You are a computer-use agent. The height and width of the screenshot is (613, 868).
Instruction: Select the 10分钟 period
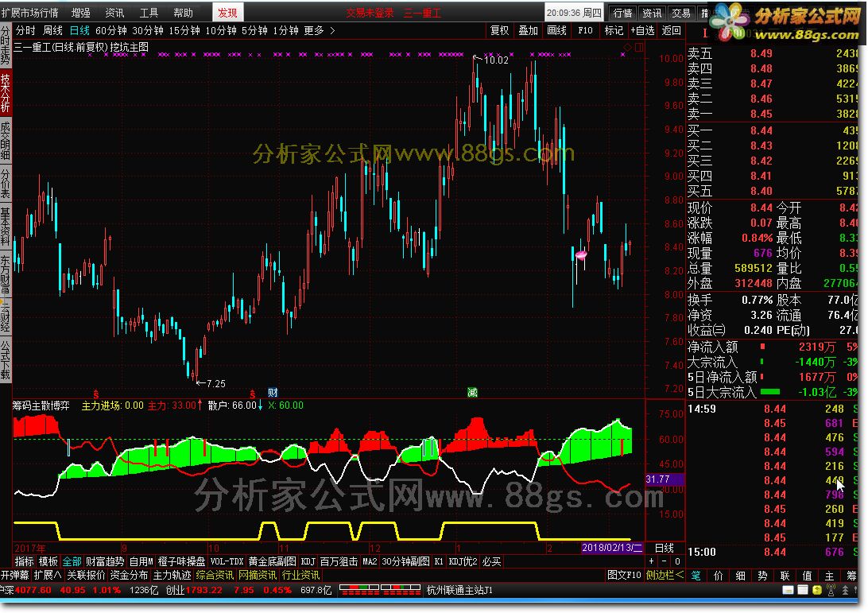(221, 30)
